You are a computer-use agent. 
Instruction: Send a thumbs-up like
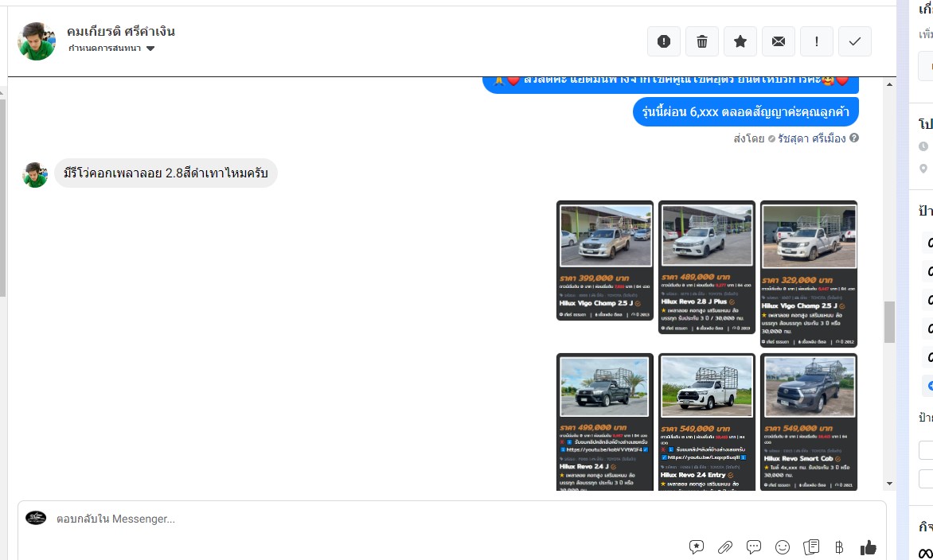869,547
